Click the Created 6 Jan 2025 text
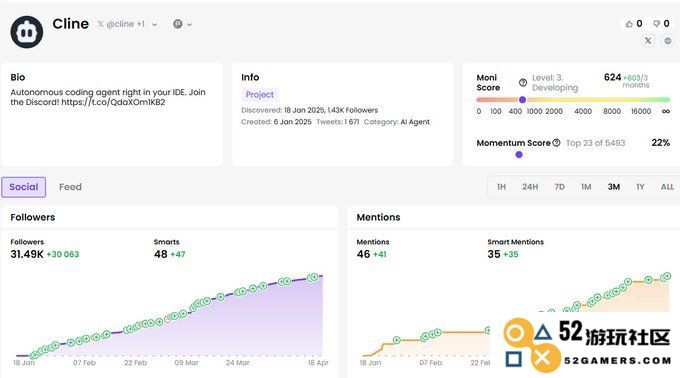680x378 pixels. click(276, 122)
